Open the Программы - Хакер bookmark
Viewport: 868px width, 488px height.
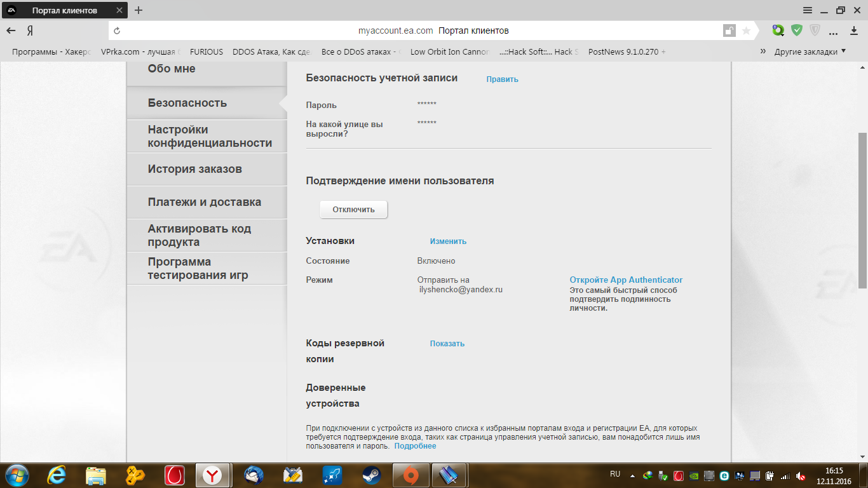tap(52, 52)
